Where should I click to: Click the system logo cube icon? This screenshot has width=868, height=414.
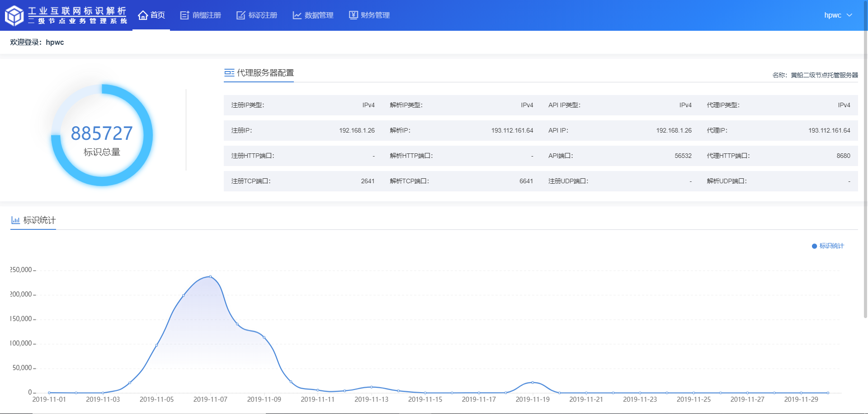click(x=14, y=16)
